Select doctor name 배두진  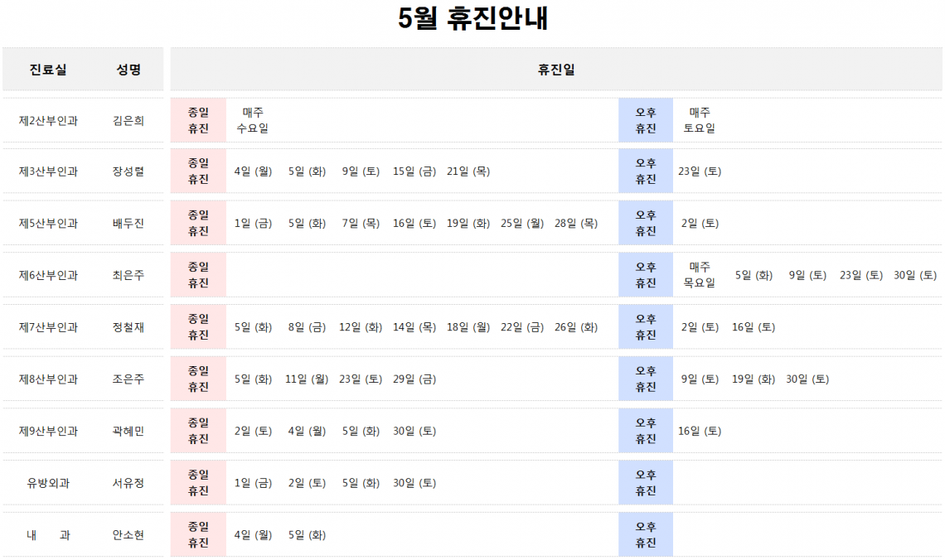(128, 223)
